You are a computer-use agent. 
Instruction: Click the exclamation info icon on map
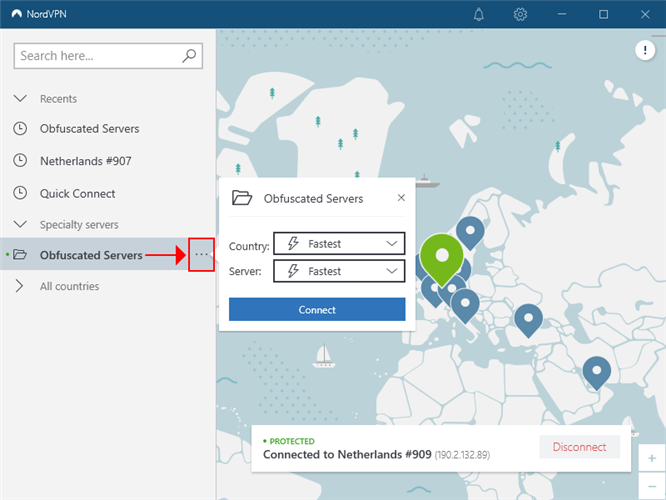point(645,51)
